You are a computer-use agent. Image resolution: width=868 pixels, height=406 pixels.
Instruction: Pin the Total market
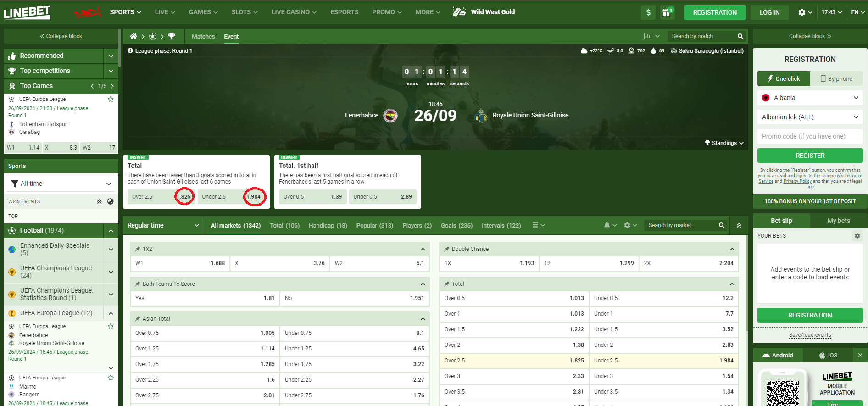[x=446, y=284]
